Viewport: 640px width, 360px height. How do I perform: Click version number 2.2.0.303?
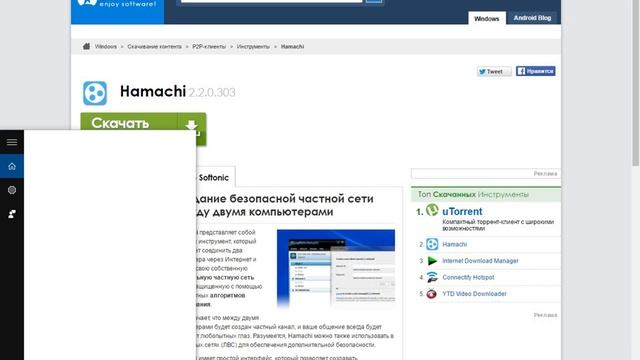pyautogui.click(x=211, y=93)
